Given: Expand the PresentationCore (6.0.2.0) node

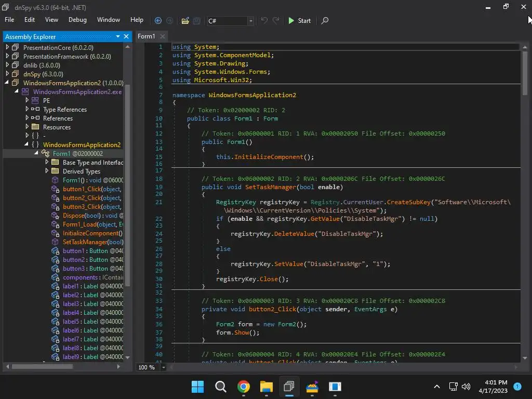Looking at the screenshot, I should (x=7, y=47).
